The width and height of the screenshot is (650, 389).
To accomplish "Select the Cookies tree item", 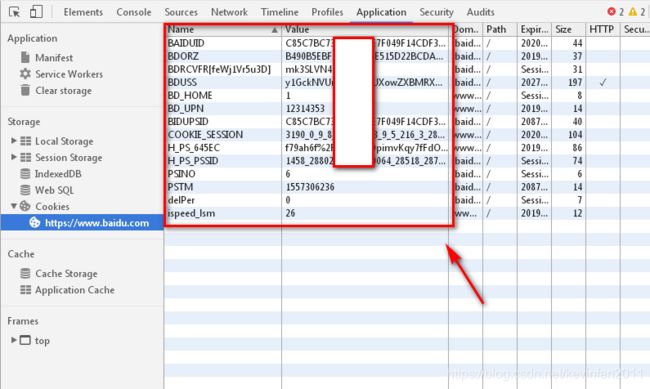I will tap(52, 206).
